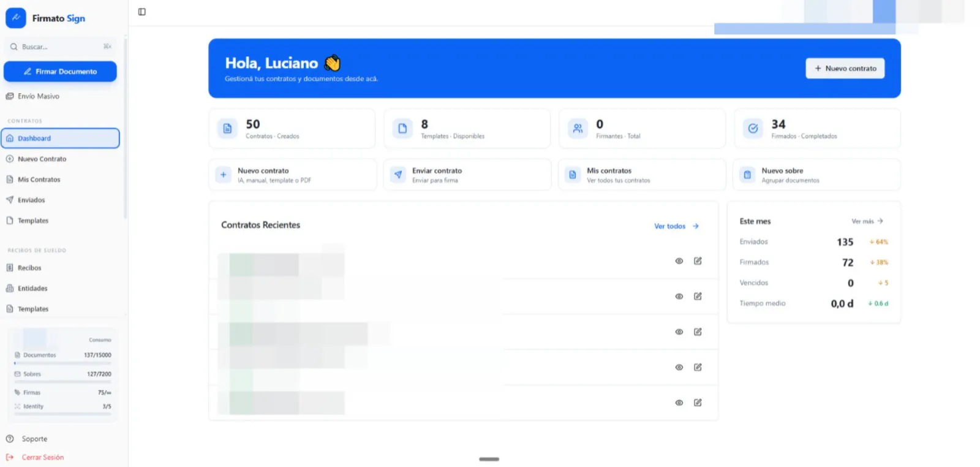Image resolution: width=980 pixels, height=467 pixels.
Task: Click the Tiempo medio value 0,0 d
Action: [x=842, y=303]
